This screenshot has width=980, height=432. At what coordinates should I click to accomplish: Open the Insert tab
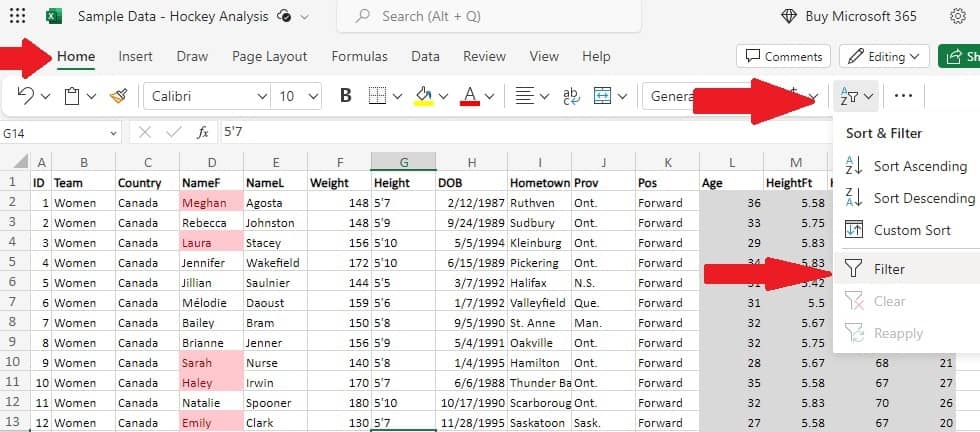[136, 56]
